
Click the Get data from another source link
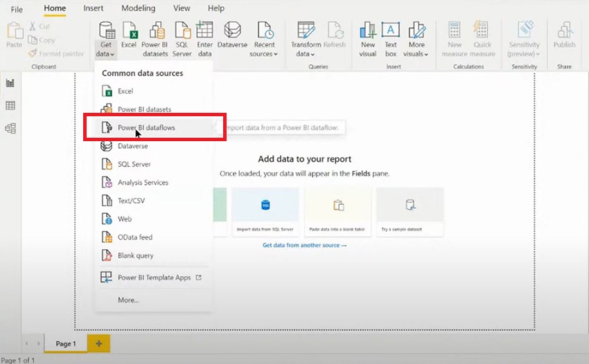coord(304,246)
